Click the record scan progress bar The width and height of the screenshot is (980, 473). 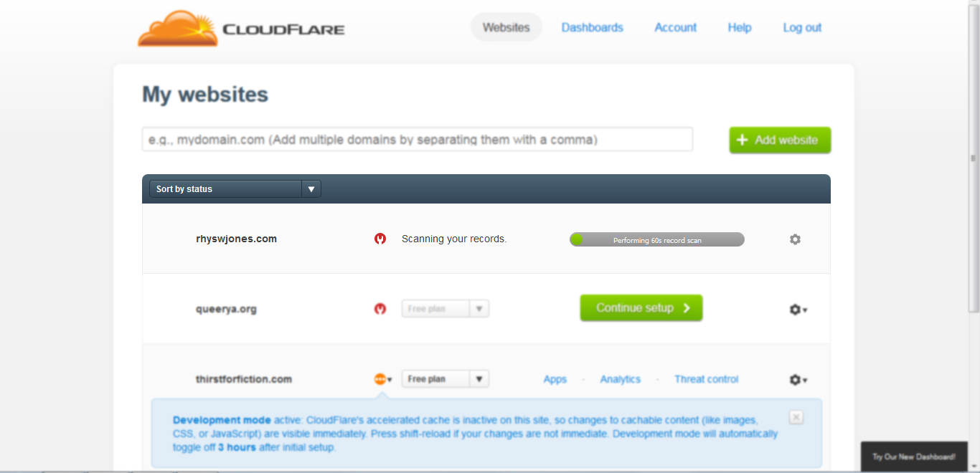(x=657, y=239)
